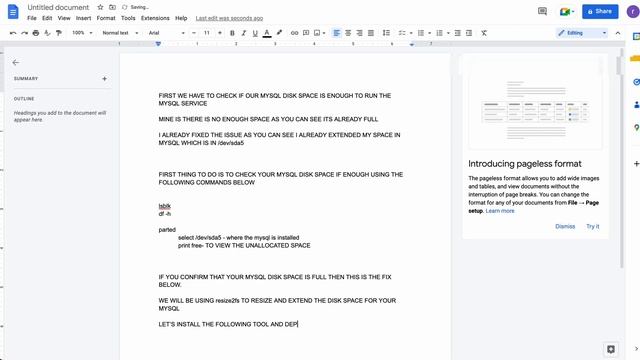
Task: Run spelling and grammar check
Action: click(x=47, y=33)
